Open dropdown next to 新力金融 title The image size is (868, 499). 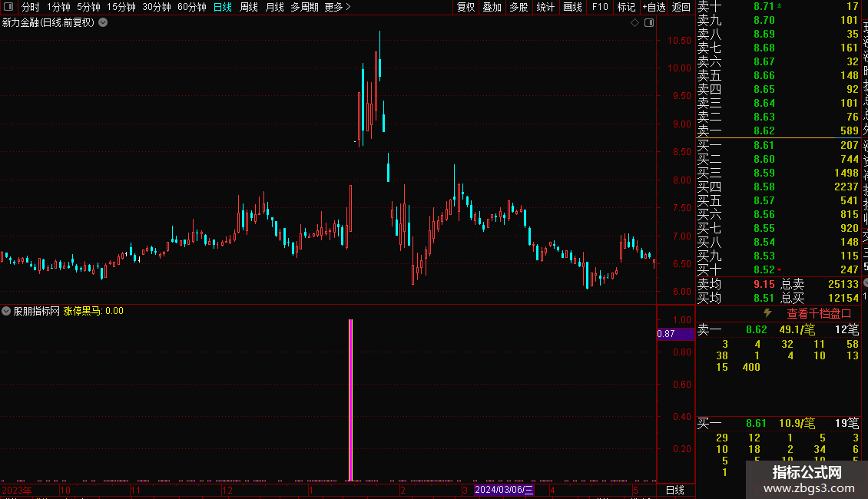click(x=103, y=23)
